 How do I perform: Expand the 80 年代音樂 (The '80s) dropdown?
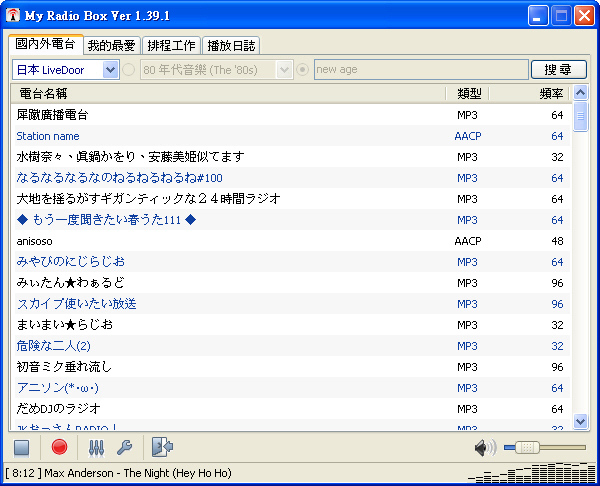point(284,70)
